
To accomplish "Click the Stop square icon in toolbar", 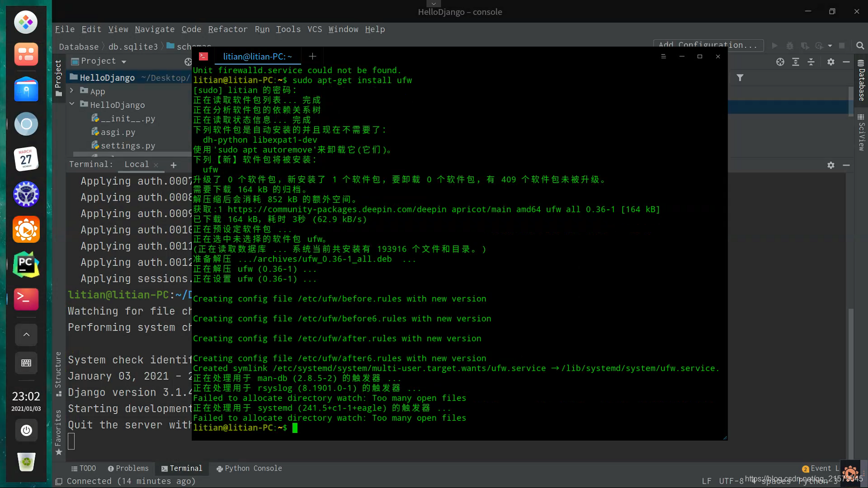I will click(x=842, y=45).
